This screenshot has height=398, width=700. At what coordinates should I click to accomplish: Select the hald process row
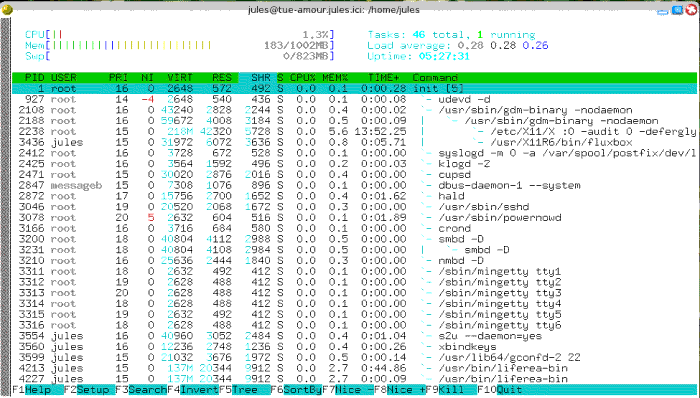click(354, 196)
